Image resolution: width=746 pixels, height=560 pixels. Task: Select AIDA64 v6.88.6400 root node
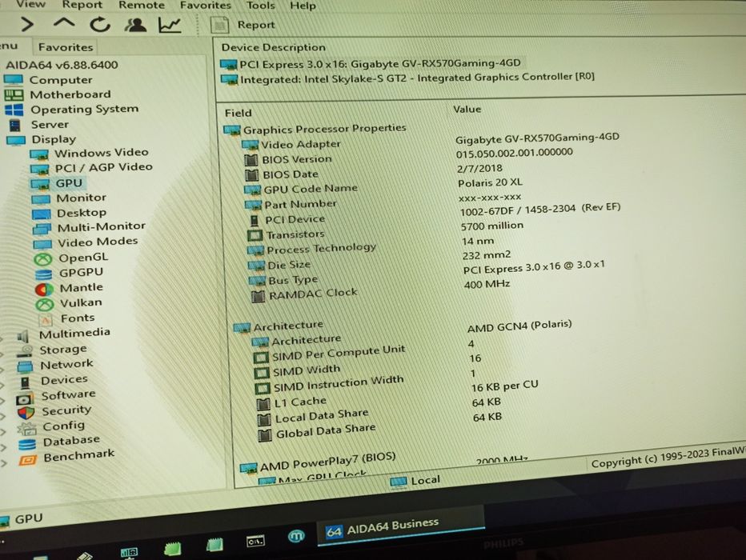62,65
